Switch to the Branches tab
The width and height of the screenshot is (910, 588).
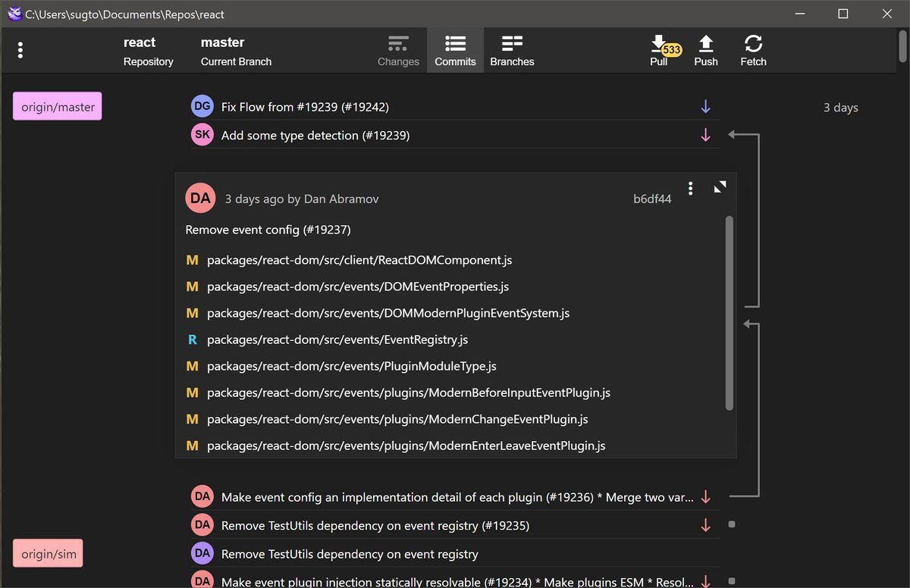point(512,51)
